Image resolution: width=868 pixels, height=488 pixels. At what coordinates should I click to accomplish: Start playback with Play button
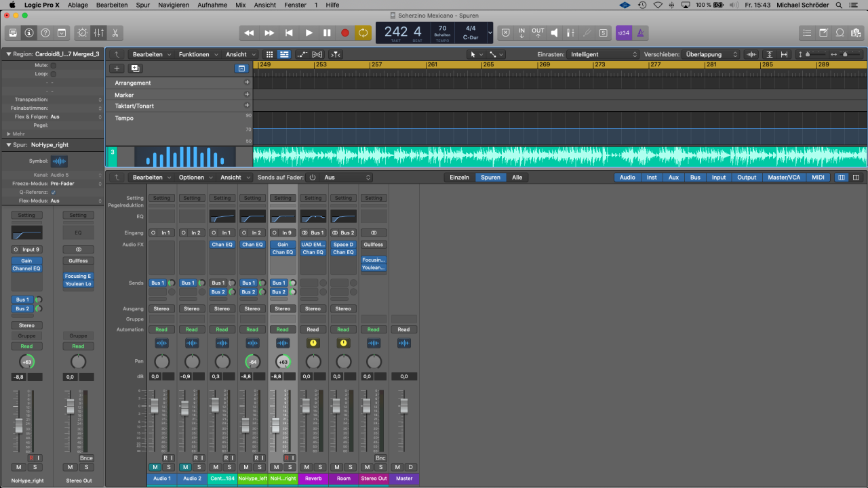click(309, 33)
